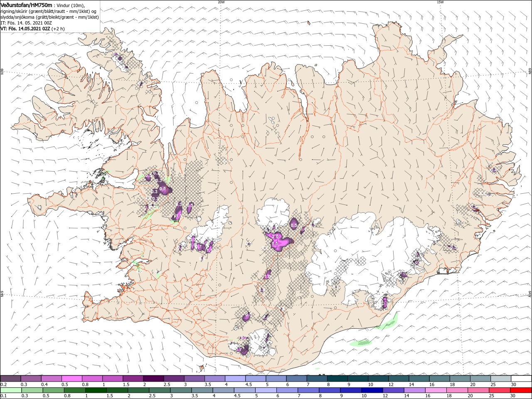Screen dimensions: 532x399
Task: Pick top-row snow legend swatch above 3
Action: click(194, 379)
